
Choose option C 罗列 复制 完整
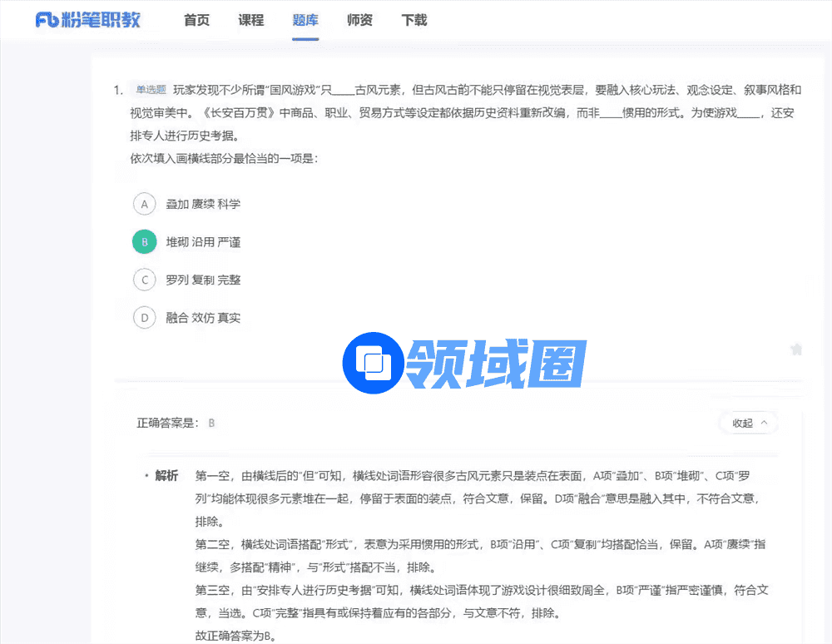[x=145, y=280]
